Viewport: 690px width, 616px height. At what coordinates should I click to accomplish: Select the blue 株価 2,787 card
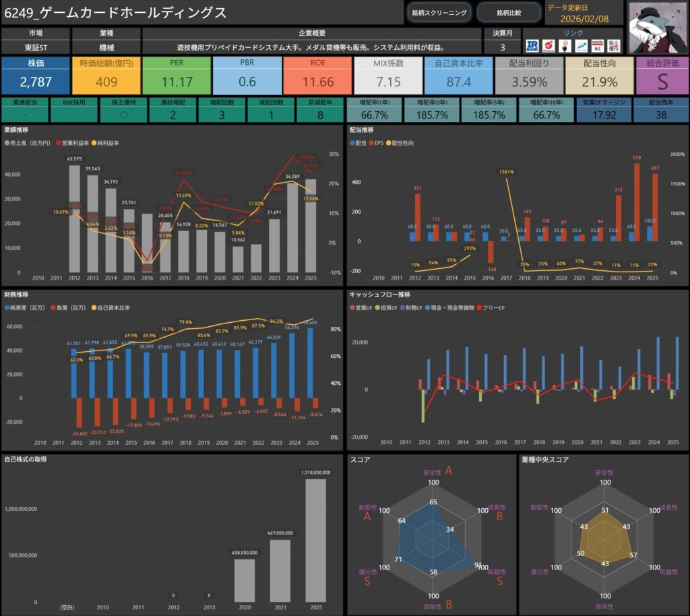tap(35, 75)
